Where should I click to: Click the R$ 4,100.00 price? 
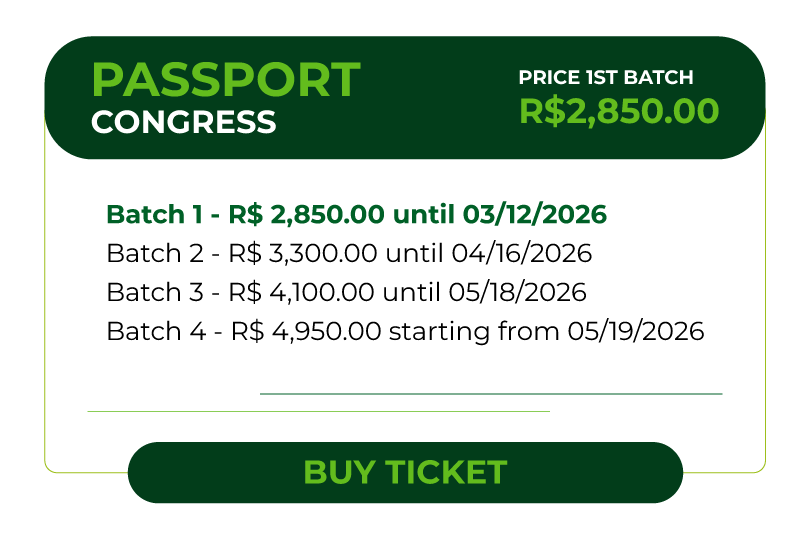pyautogui.click(x=301, y=292)
